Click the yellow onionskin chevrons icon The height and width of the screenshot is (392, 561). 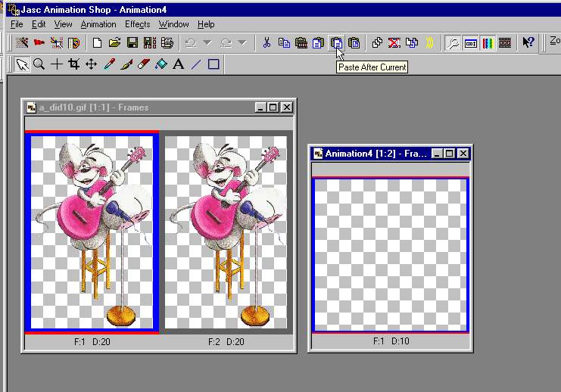pyautogui.click(x=429, y=43)
